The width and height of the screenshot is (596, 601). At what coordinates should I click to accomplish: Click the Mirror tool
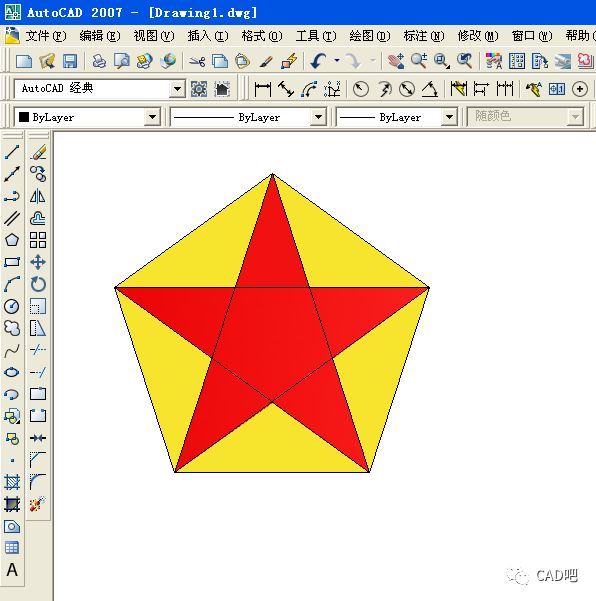click(x=38, y=196)
